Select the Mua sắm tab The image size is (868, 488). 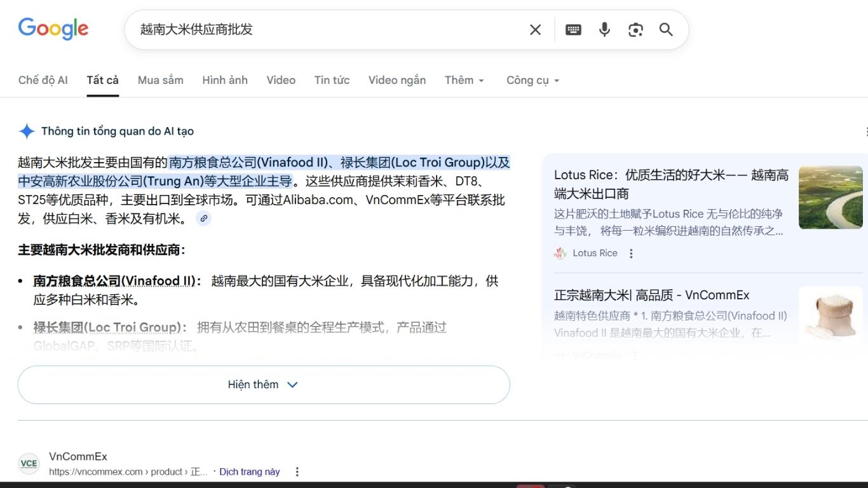point(160,80)
